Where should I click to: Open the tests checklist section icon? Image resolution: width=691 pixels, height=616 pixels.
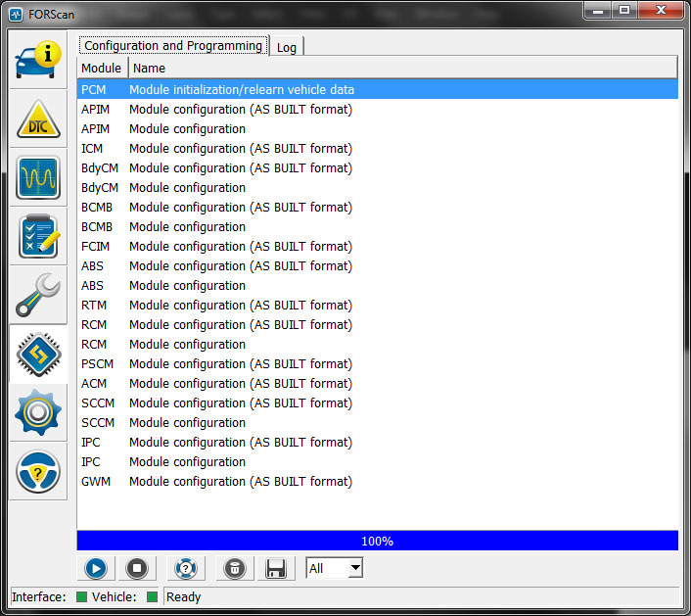coord(38,236)
